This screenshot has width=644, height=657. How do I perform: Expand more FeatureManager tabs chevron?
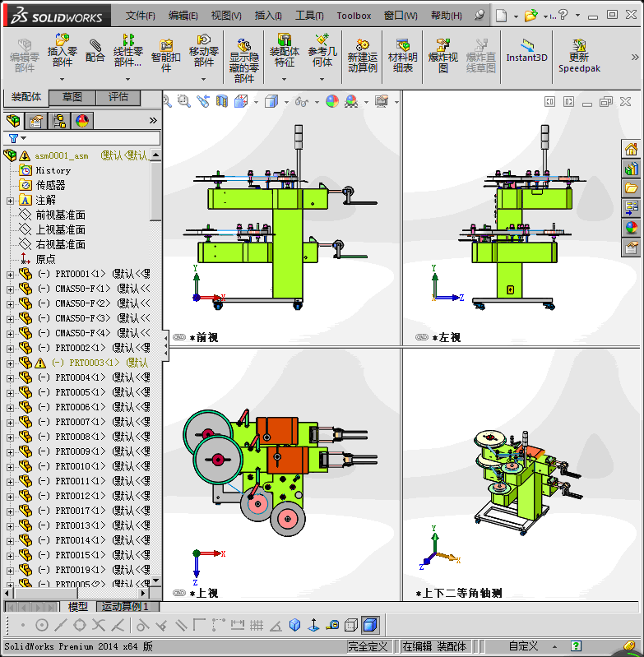tap(153, 121)
